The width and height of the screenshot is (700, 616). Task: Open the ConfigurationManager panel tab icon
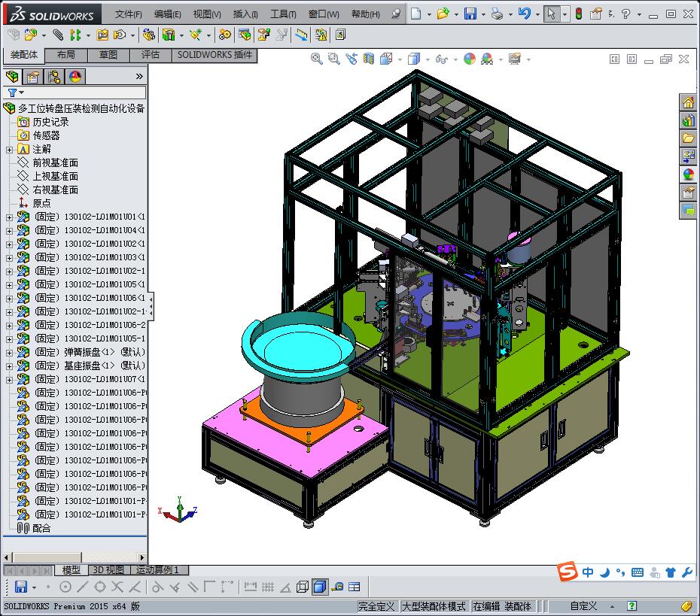point(54,77)
